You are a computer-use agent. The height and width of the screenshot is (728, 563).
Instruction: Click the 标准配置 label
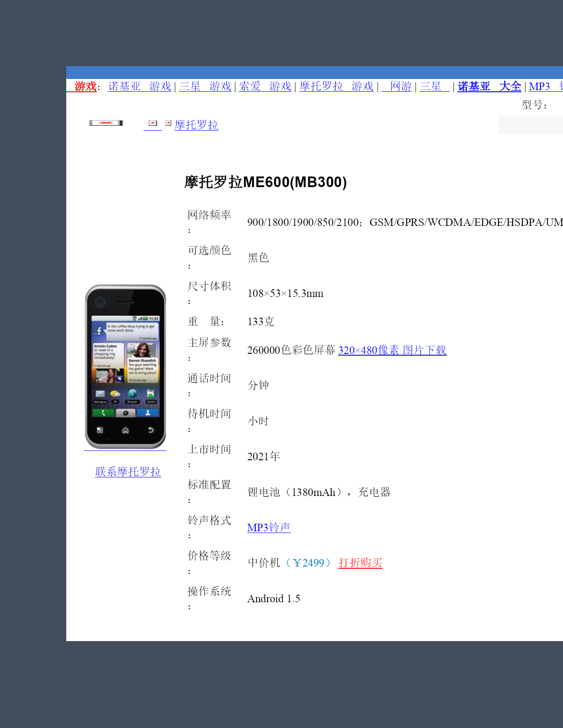209,485
